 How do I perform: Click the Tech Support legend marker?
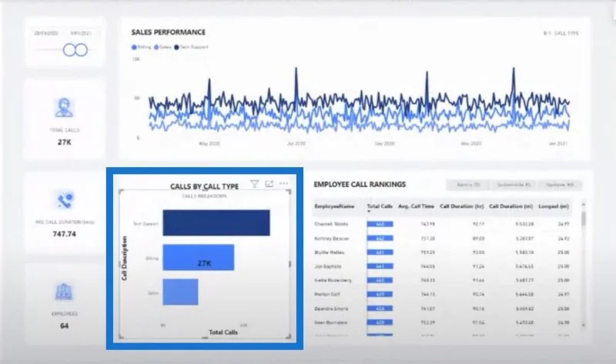coord(176,47)
